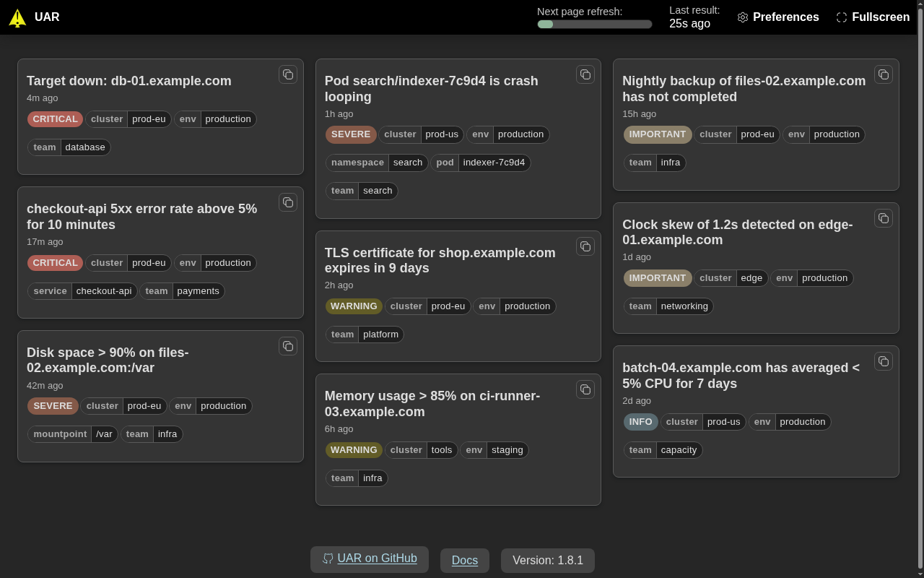
Task: Click the SEVERE badge on crash looping alert
Action: point(351,134)
